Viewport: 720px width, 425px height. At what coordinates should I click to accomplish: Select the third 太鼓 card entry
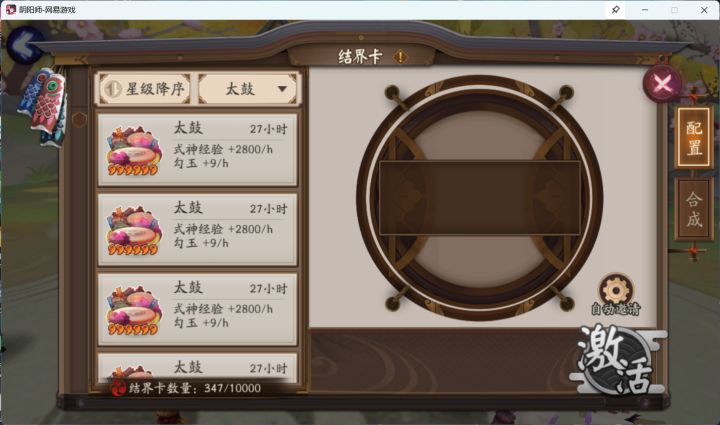(x=197, y=309)
